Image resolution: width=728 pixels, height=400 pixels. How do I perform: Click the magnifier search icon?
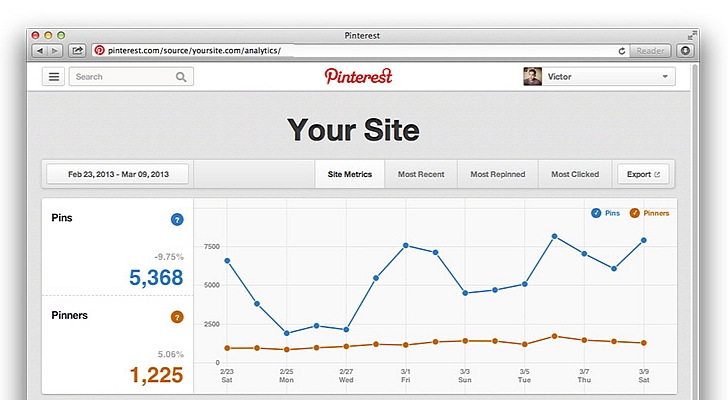[x=181, y=77]
